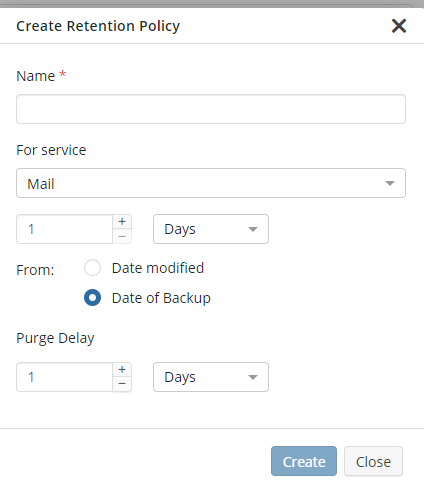
Task: Click the Purge Delay number field
Action: pos(65,377)
